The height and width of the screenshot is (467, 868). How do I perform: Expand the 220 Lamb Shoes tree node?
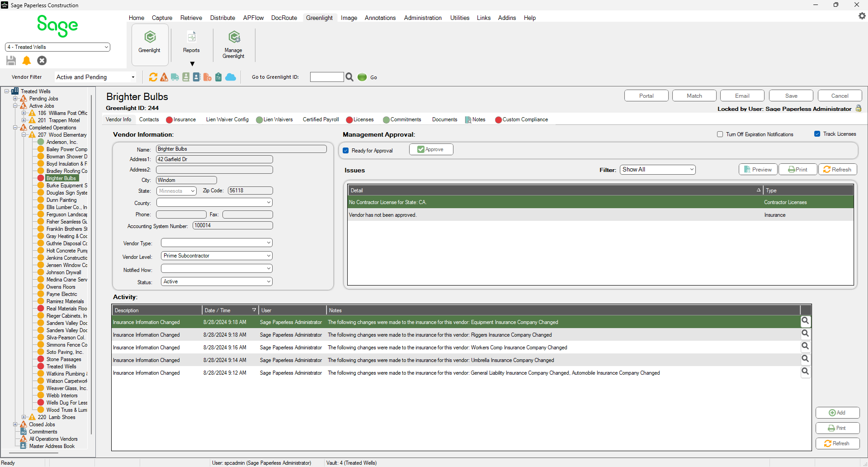[x=24, y=417]
